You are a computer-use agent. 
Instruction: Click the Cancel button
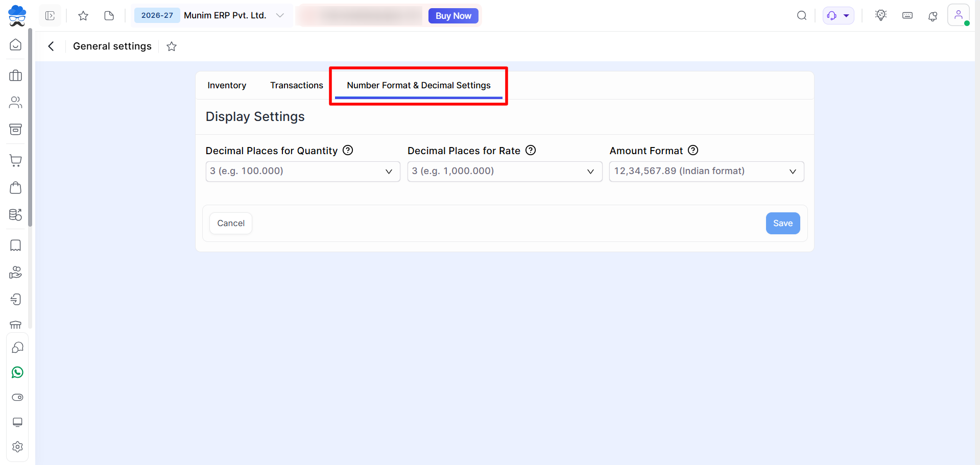(231, 224)
